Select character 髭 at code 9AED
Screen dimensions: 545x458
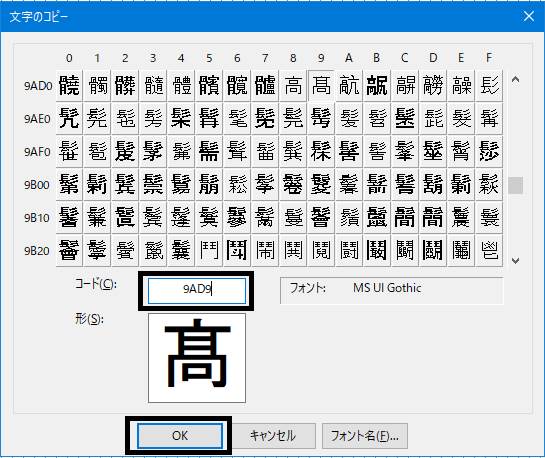(x=433, y=118)
